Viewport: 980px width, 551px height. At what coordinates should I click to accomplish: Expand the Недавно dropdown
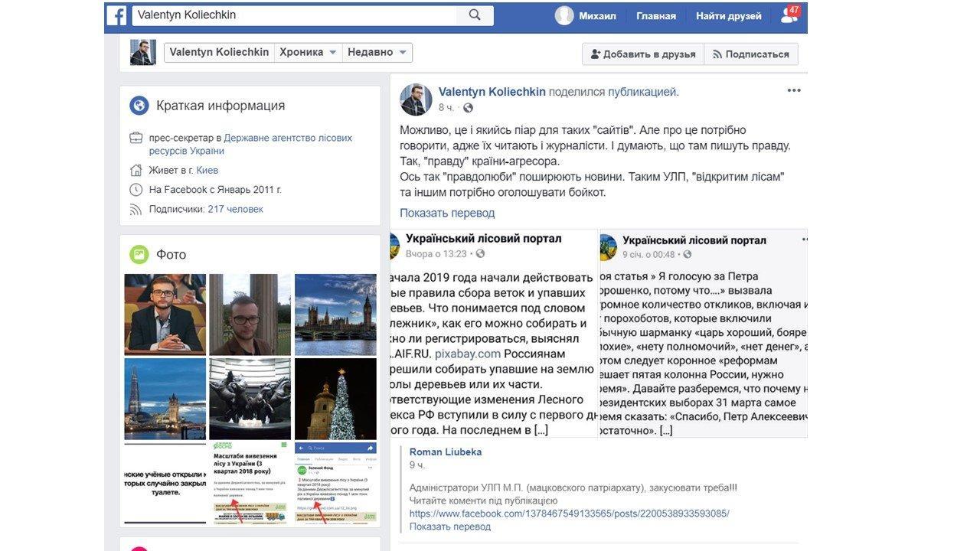tap(377, 52)
